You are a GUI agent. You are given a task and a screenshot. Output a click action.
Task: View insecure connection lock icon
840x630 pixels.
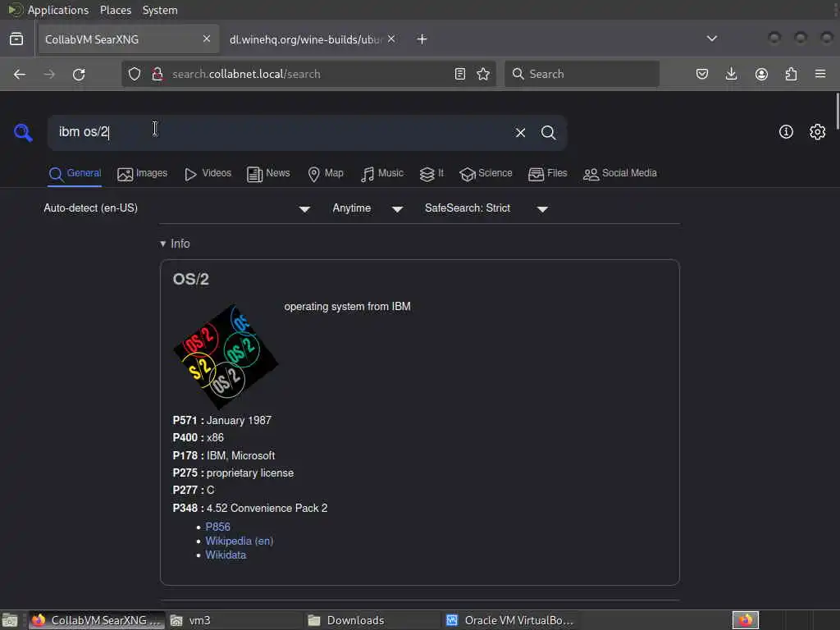157,74
